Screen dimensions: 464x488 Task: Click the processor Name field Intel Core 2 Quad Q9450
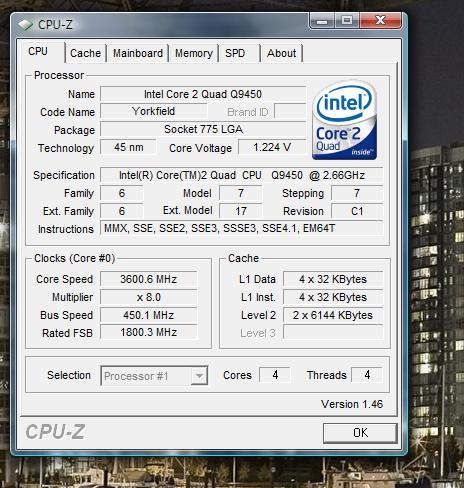(203, 94)
